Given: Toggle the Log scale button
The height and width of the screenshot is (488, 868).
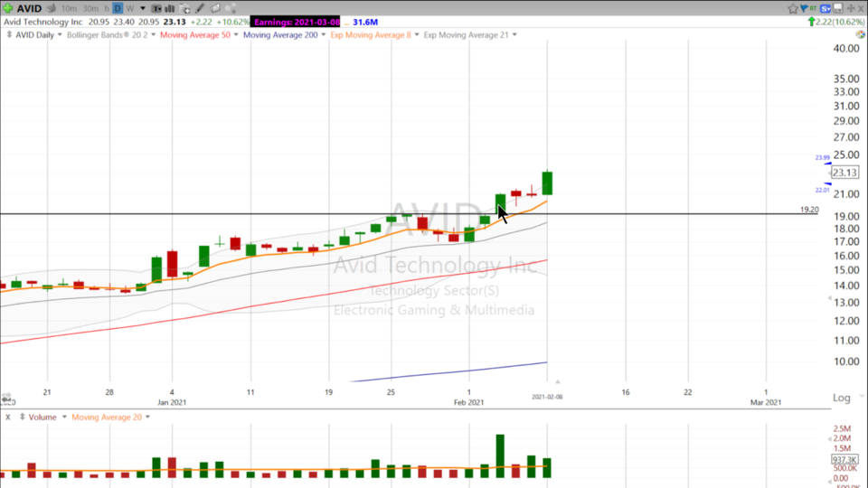Looking at the screenshot, I should pyautogui.click(x=842, y=398).
